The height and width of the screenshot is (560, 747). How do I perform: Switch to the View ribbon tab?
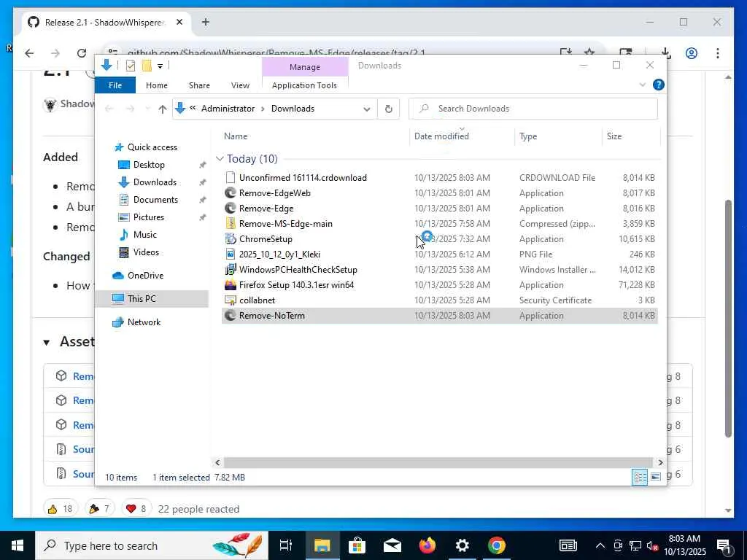pyautogui.click(x=240, y=85)
